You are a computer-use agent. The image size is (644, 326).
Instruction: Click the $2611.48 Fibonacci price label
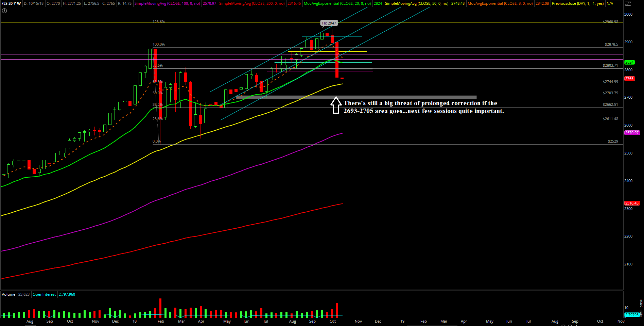click(x=610, y=119)
